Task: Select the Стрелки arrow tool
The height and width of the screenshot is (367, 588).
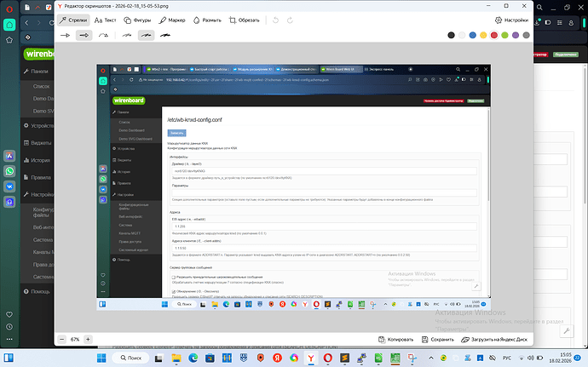Action: point(73,20)
